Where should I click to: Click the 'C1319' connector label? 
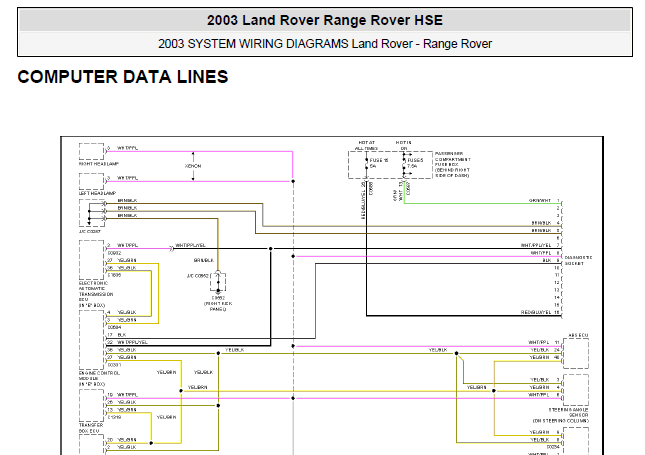(x=114, y=417)
